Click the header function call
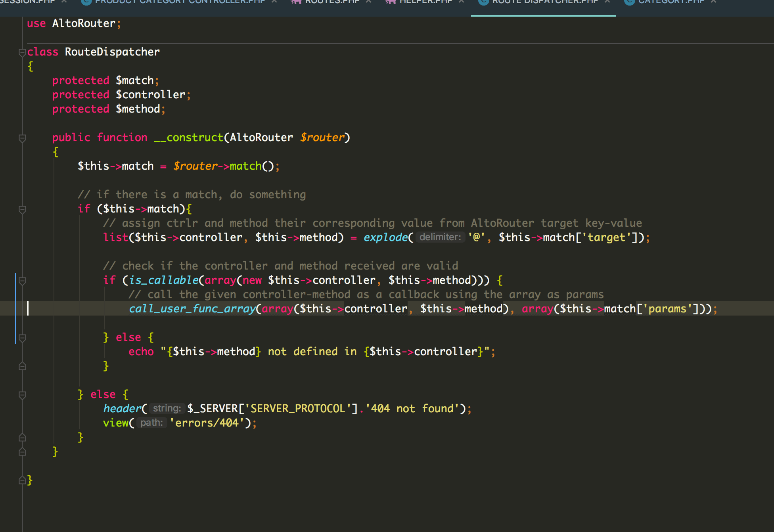This screenshot has height=532, width=774. pyautogui.click(x=122, y=409)
